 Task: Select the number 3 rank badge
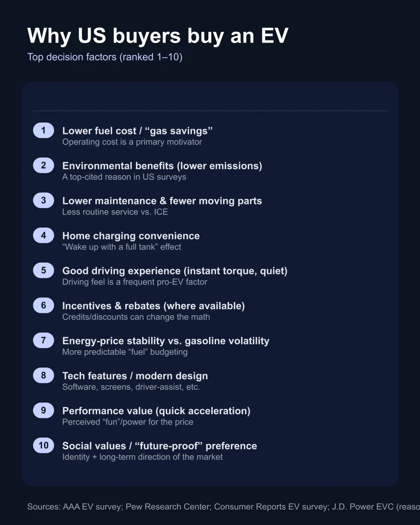pos(43,200)
